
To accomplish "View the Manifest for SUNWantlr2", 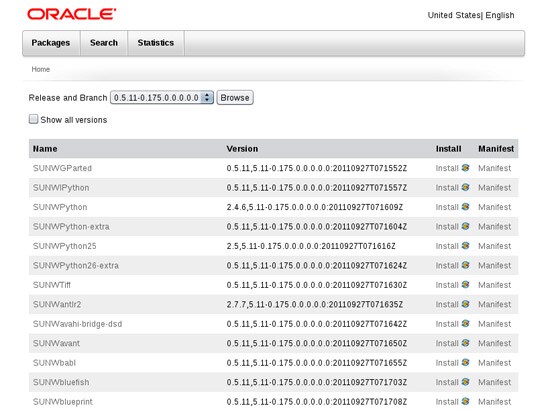I will (x=494, y=304).
